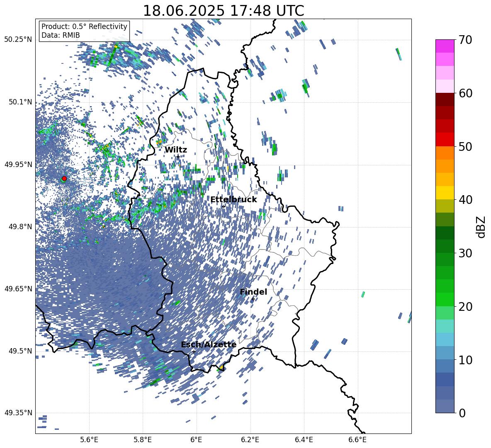This screenshot has width=491, height=448.
Task: Click the 49.8°N latitude label
Action: (20, 227)
